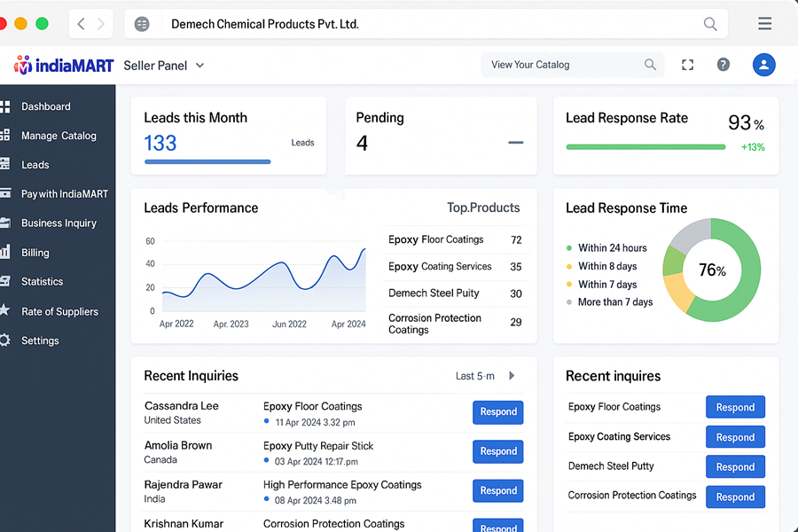
Task: Click the 76% donut chart
Action: point(711,270)
